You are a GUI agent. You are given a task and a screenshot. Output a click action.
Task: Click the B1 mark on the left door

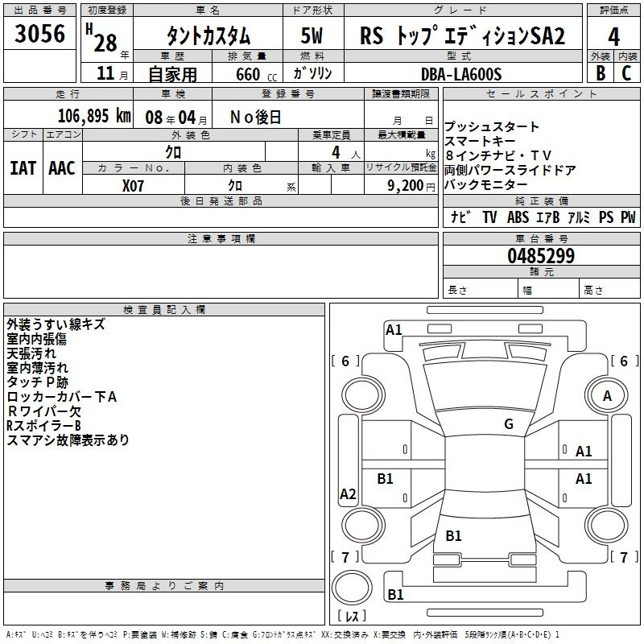click(386, 479)
